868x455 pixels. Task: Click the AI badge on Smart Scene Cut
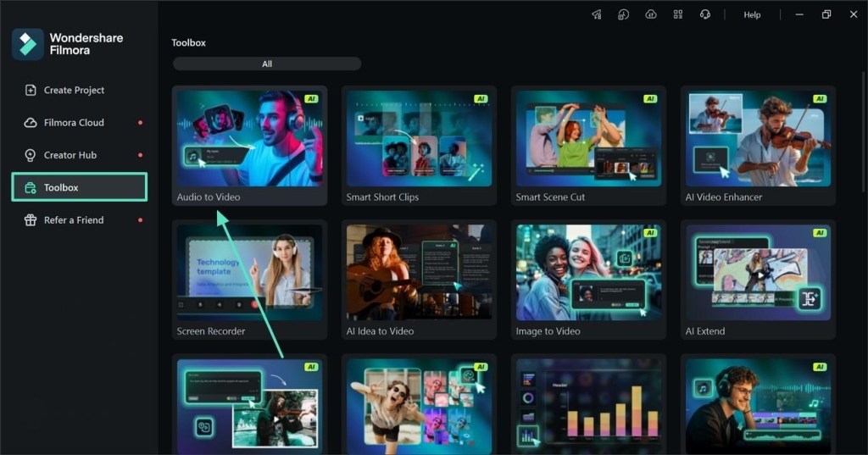point(650,99)
